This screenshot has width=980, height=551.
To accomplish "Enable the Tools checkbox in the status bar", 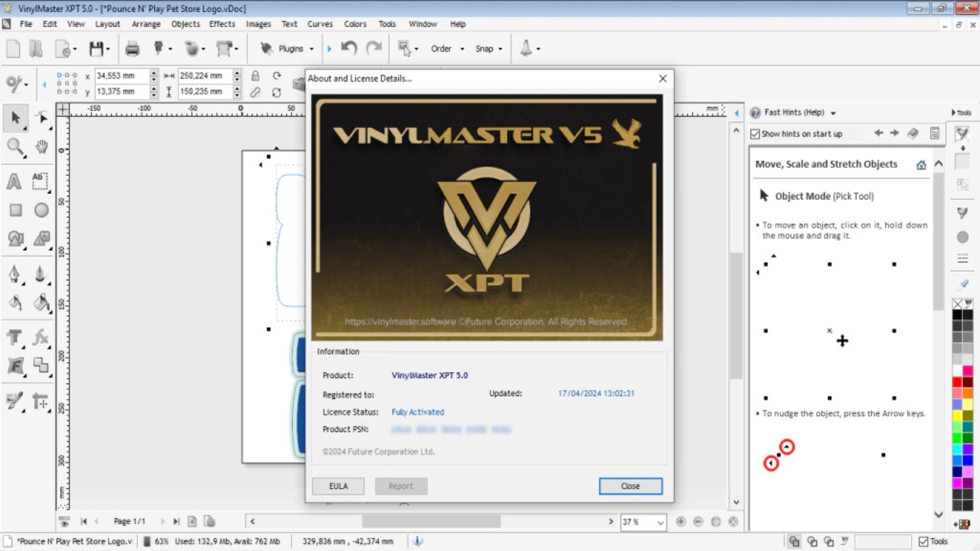I will (x=923, y=541).
